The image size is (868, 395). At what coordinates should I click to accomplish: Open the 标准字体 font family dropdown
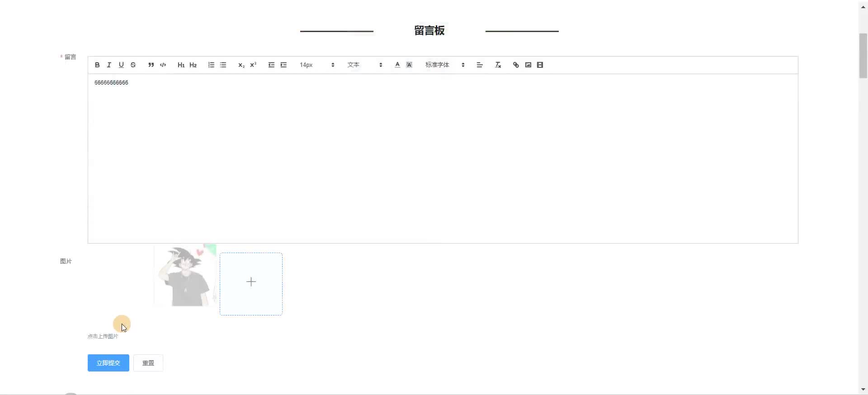tap(445, 65)
